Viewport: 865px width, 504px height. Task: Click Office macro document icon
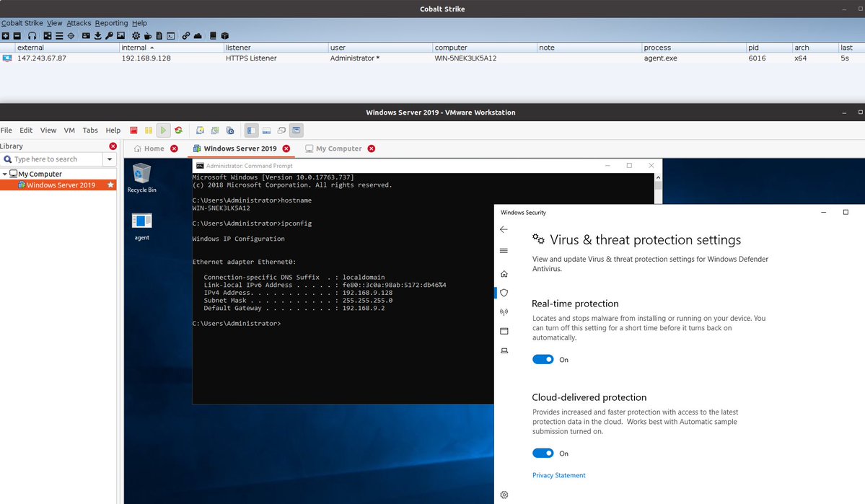click(159, 36)
